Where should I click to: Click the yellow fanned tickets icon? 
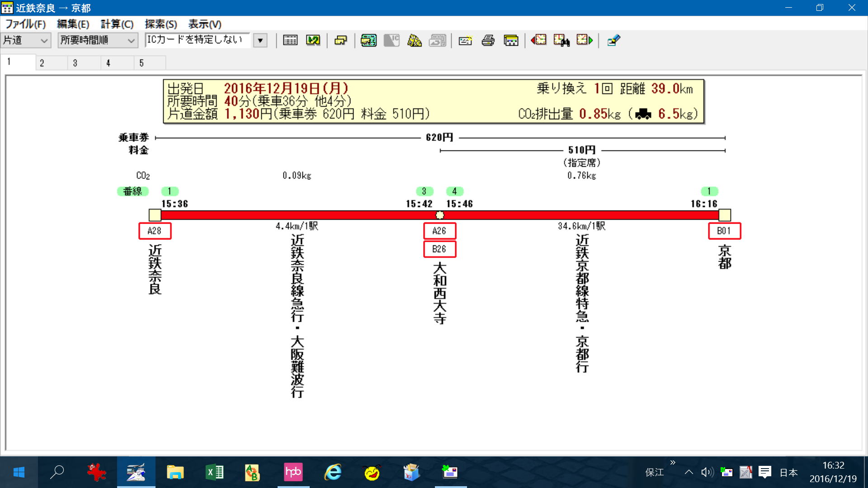tap(415, 40)
